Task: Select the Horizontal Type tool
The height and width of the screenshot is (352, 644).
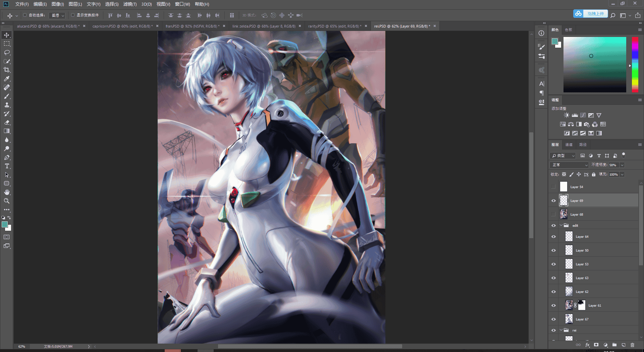Action: point(7,166)
